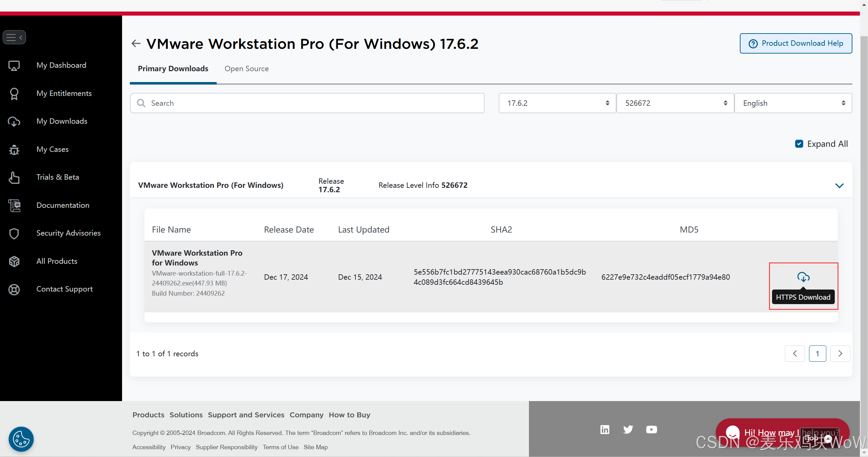Go to next page of records

(x=840, y=354)
